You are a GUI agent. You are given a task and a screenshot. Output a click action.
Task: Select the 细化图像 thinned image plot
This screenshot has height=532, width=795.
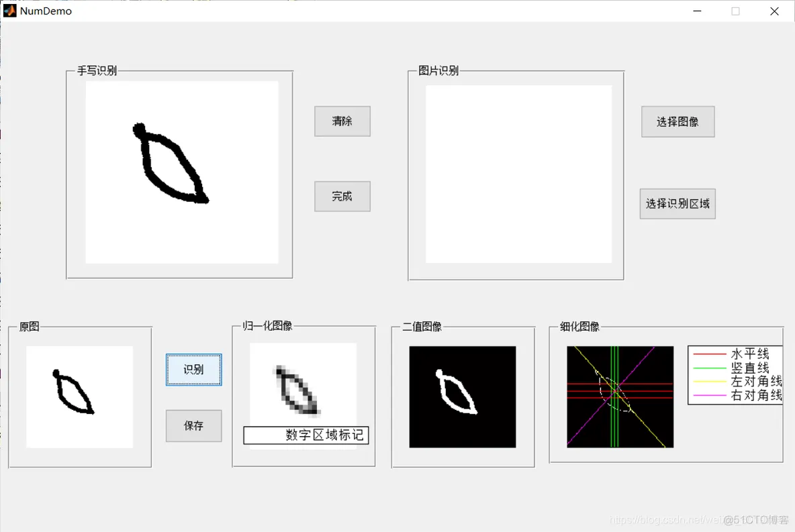coord(620,396)
